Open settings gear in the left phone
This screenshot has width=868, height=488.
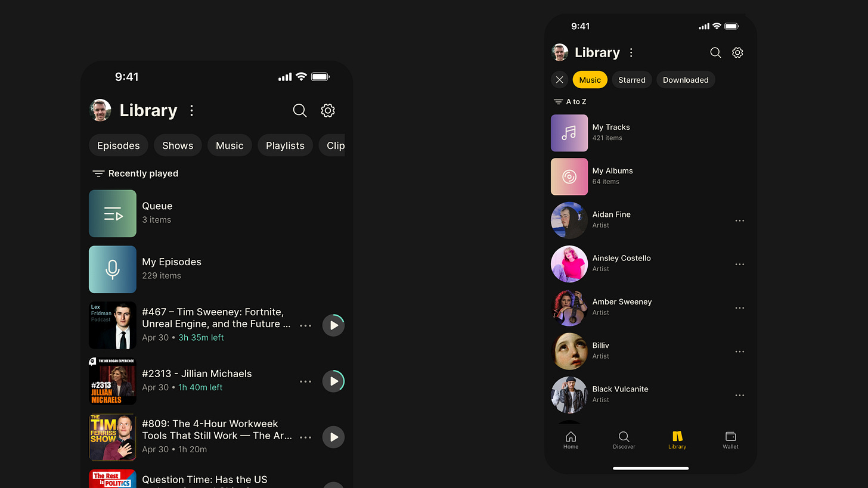[x=328, y=110]
